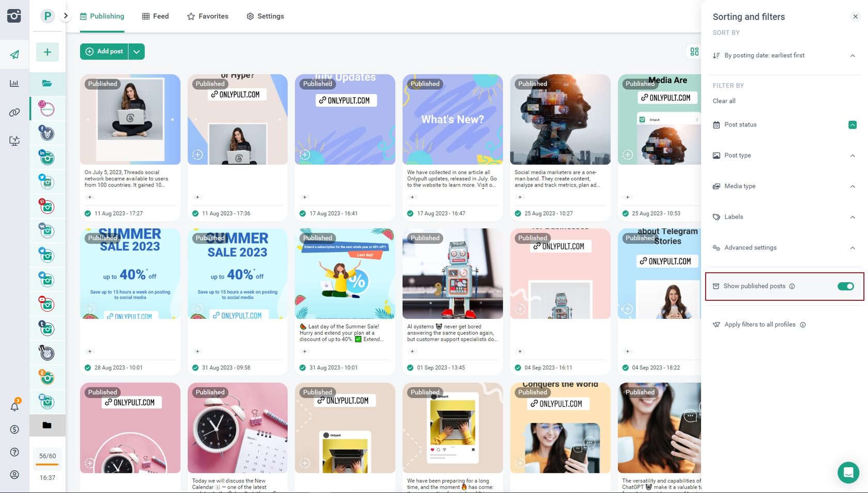This screenshot has height=493, width=868.
Task: Click the Onlypult camera logo
Action: 14,16
